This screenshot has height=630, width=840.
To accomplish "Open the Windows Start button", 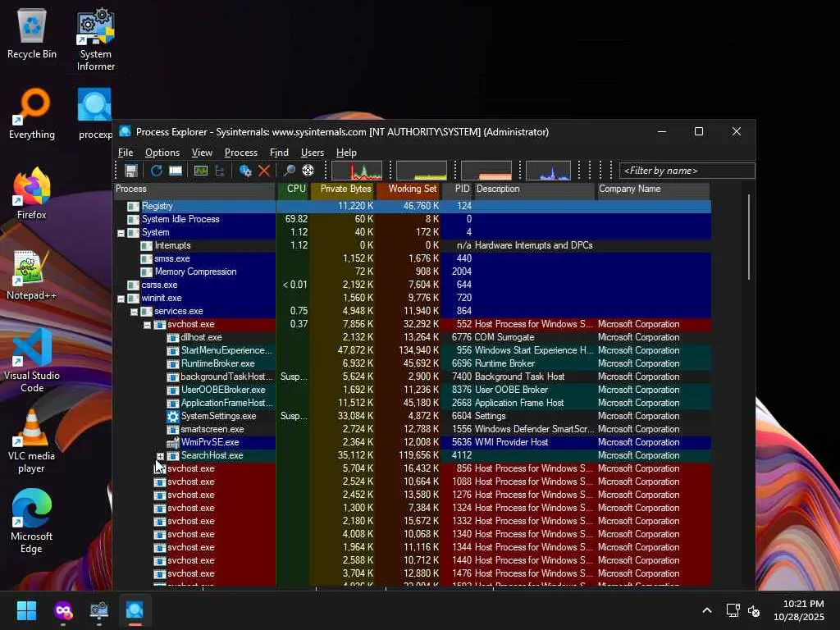I will (x=26, y=610).
